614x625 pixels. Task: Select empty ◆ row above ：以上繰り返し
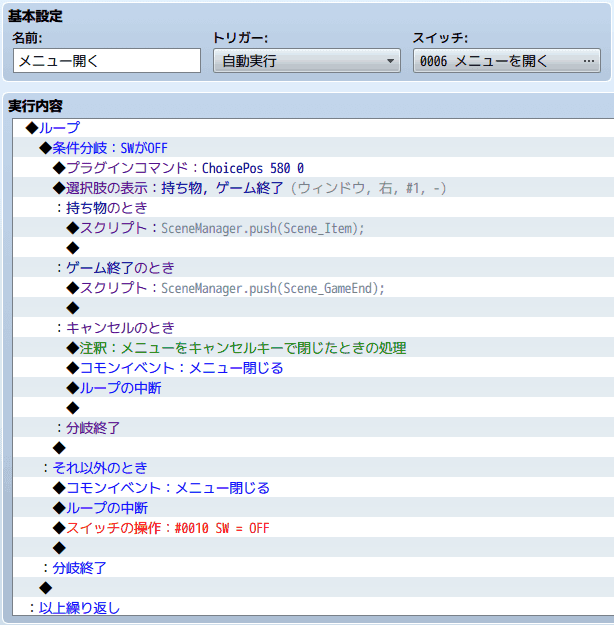[x=313, y=588]
